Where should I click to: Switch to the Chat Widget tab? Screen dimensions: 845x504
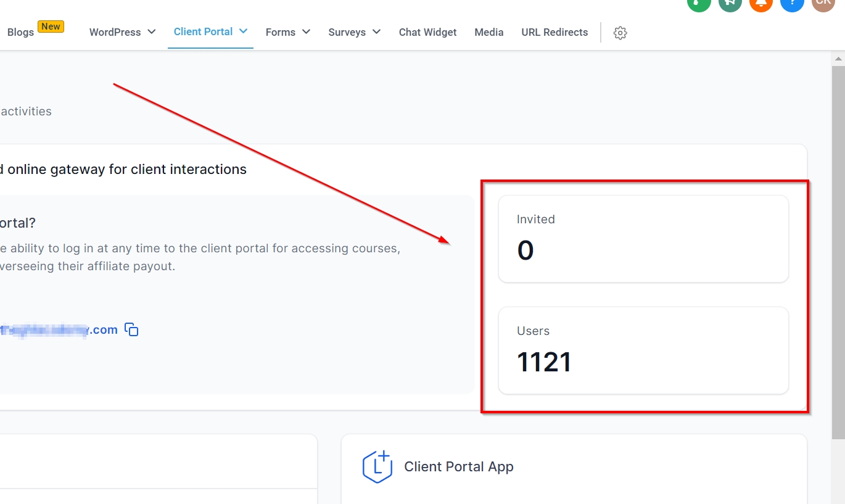point(427,32)
